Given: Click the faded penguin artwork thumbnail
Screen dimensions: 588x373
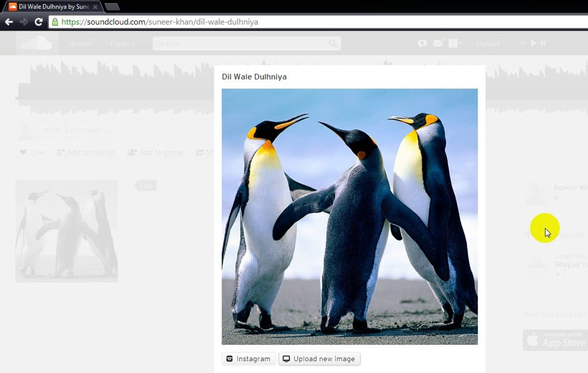Looking at the screenshot, I should click(x=66, y=231).
